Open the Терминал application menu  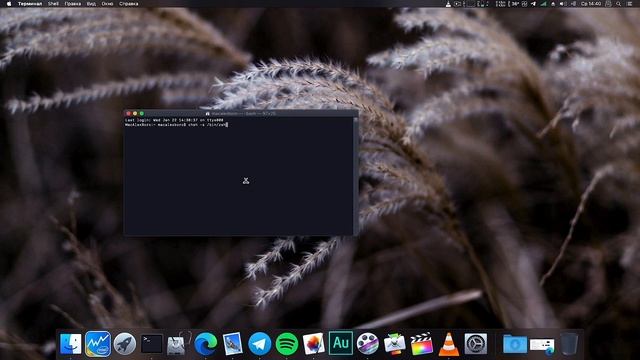[x=30, y=4]
